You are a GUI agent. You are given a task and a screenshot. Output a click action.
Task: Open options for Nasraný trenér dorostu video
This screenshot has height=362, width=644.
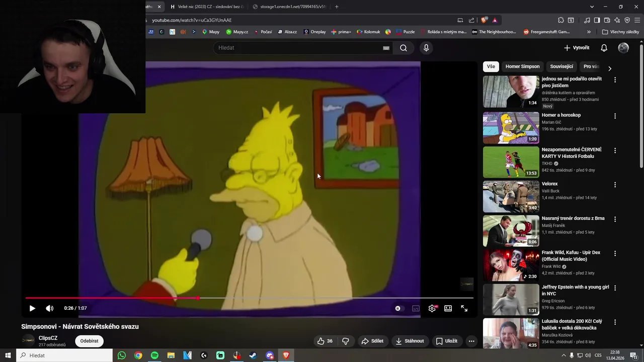tap(615, 219)
